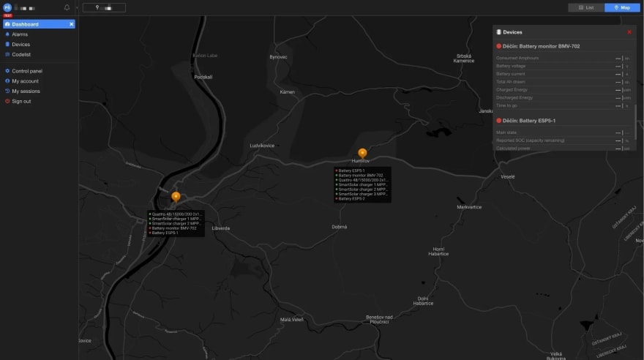Image resolution: width=644 pixels, height=360 pixels.
Task: Click the Markvartice map label
Action: click(x=469, y=207)
